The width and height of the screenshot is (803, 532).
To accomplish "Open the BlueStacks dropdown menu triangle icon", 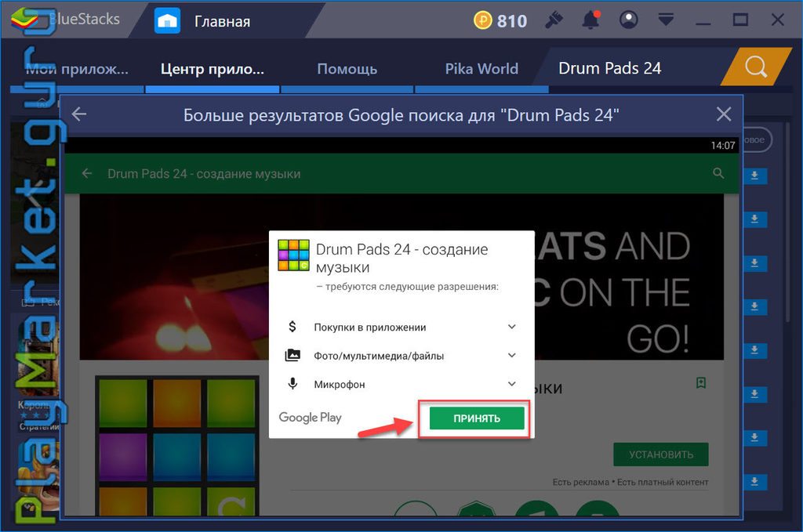I will click(666, 20).
